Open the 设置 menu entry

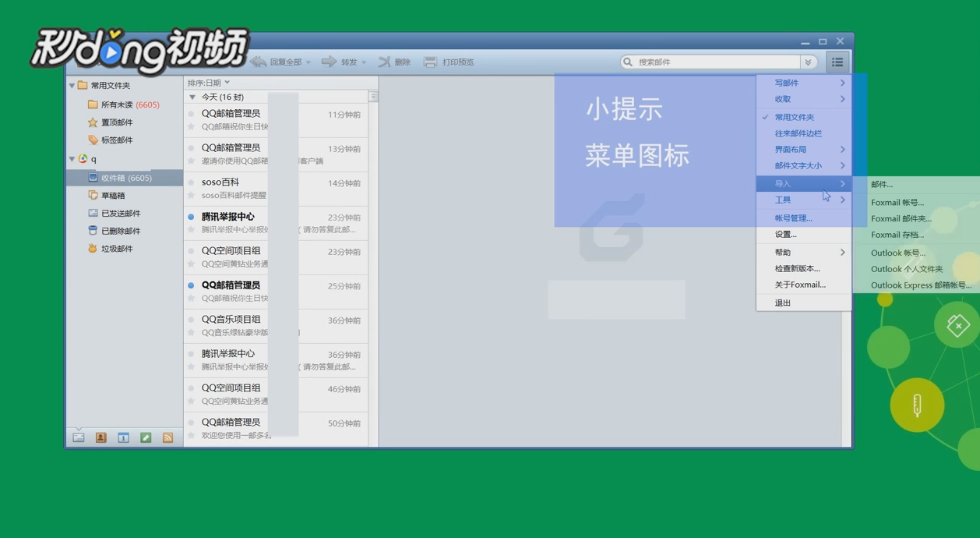[786, 234]
